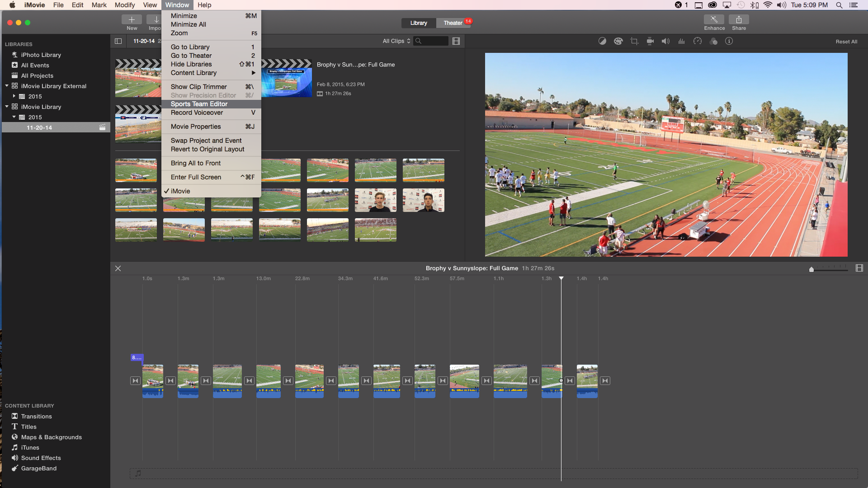Screen dimensions: 868x488
Task: Click the Reset All button
Action: pyautogui.click(x=847, y=41)
